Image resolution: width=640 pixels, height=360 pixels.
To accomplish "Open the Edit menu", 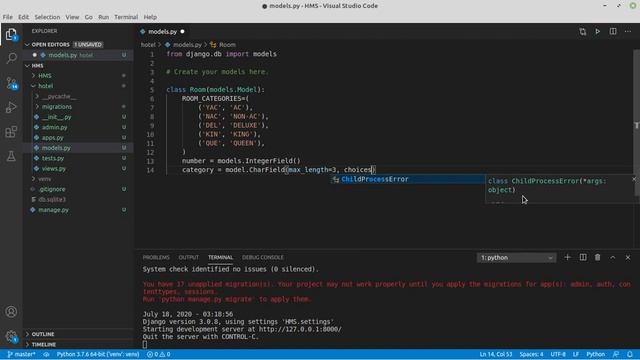I will pyautogui.click(x=23, y=17).
